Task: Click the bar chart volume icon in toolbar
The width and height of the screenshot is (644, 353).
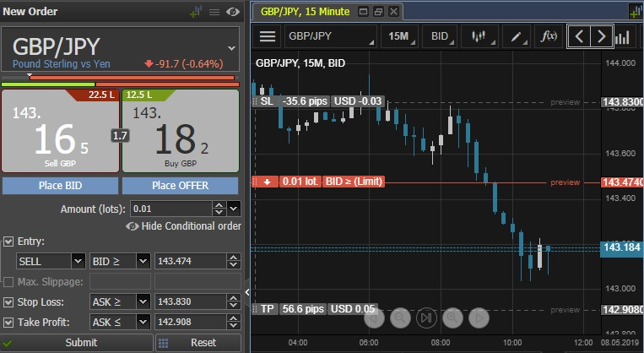Action: pos(623,37)
